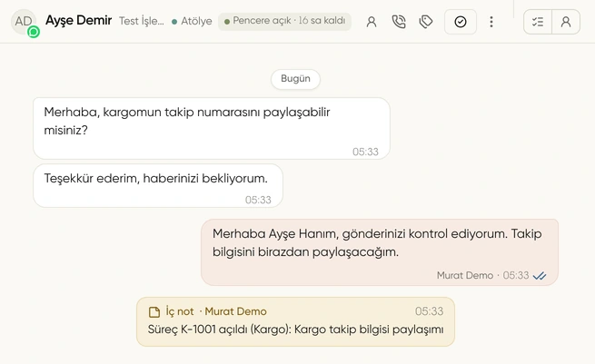
Task: Open the assign person icon in header
Action: click(372, 22)
